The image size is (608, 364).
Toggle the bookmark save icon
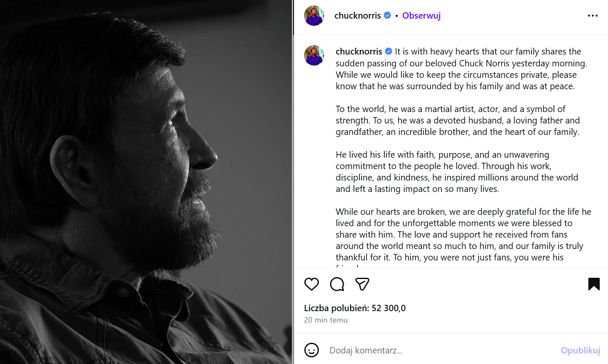tap(594, 284)
